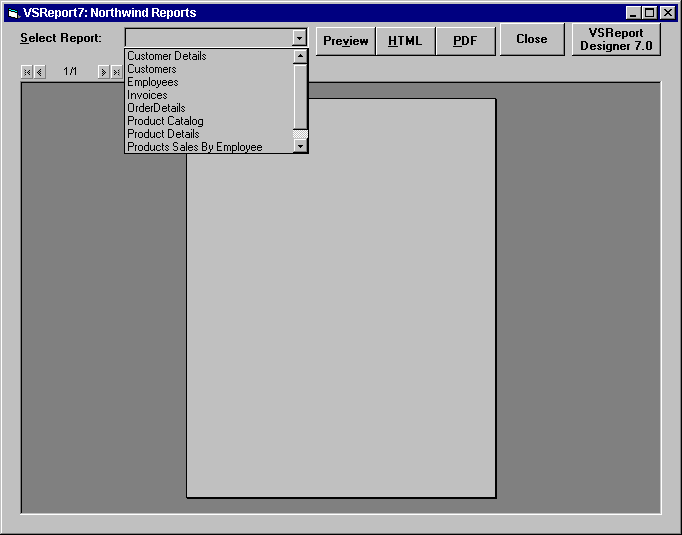Screen dimensions: 682x535
Task: Choose Customers from the report list
Action: tap(210, 69)
